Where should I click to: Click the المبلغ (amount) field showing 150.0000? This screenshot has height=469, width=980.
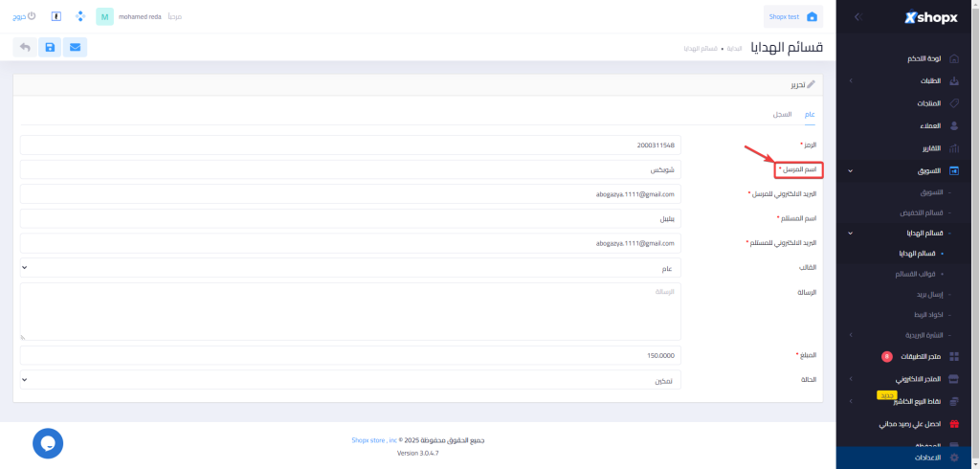click(349, 355)
